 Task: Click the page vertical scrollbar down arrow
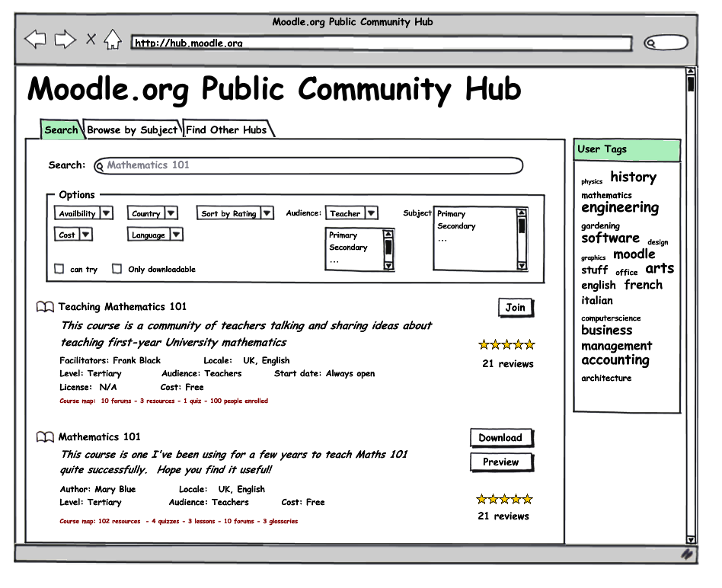pos(691,539)
